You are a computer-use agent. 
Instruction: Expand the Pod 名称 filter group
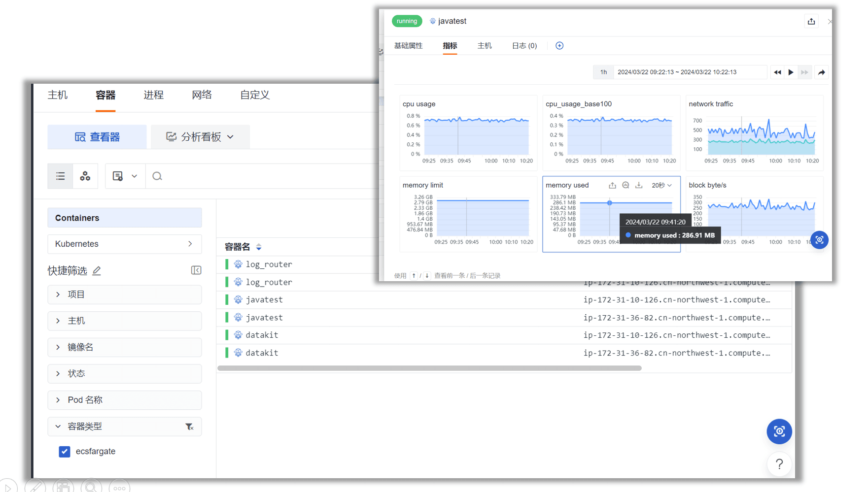coord(125,400)
